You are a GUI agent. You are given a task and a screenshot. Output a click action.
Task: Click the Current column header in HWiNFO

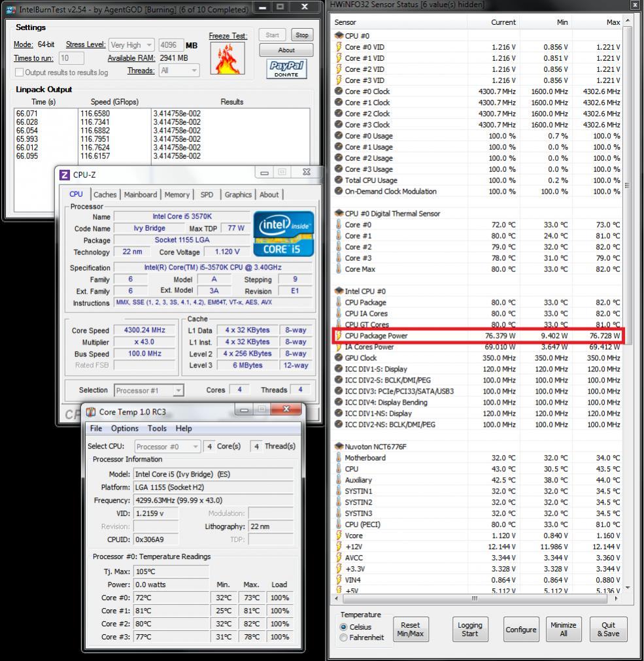click(494, 22)
